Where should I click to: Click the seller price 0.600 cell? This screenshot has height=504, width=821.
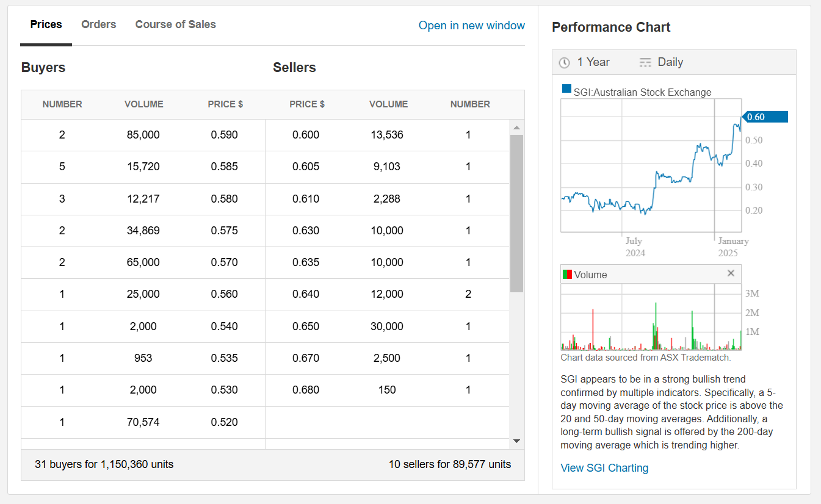click(306, 135)
